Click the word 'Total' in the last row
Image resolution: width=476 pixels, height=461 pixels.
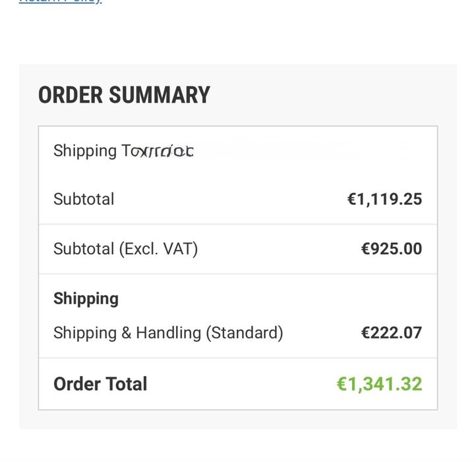pos(127,384)
